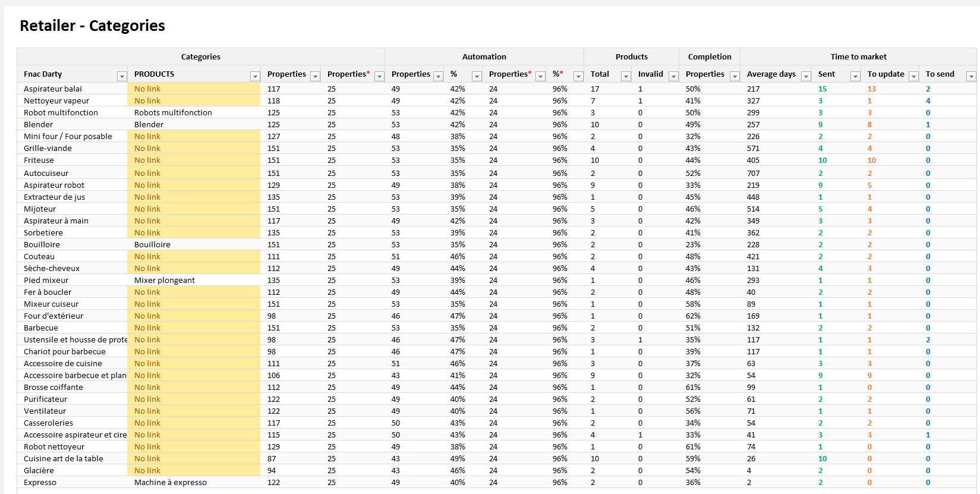Screen dimensions: 980x494
Task: Click the Glacière row category cell
Action: tap(39, 470)
